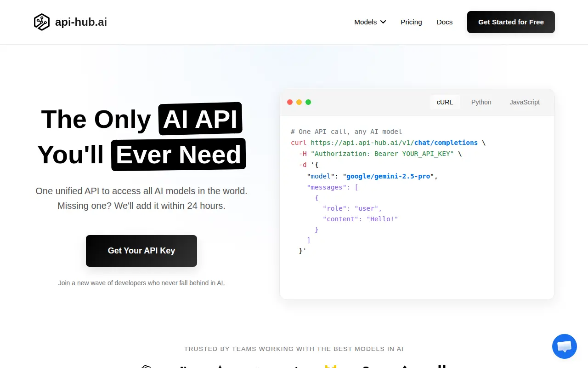Screen dimensions: 588x368
Task: Go to the Pricing page
Action: tap(411, 22)
